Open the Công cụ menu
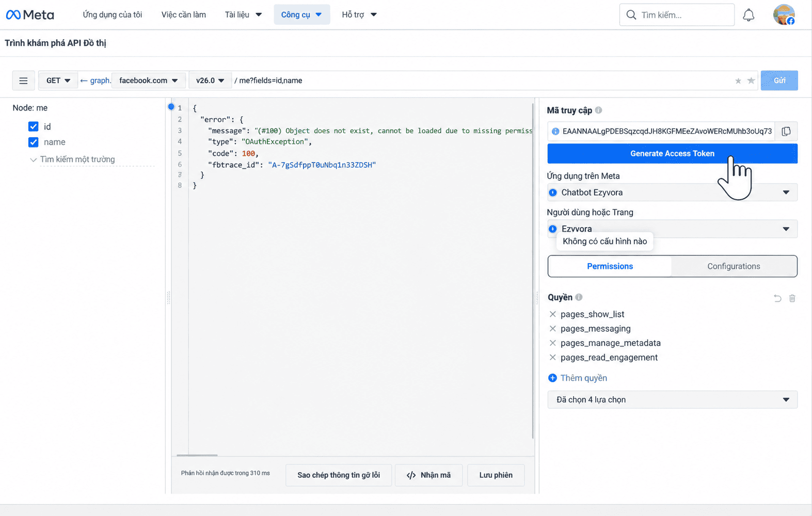 [302, 15]
